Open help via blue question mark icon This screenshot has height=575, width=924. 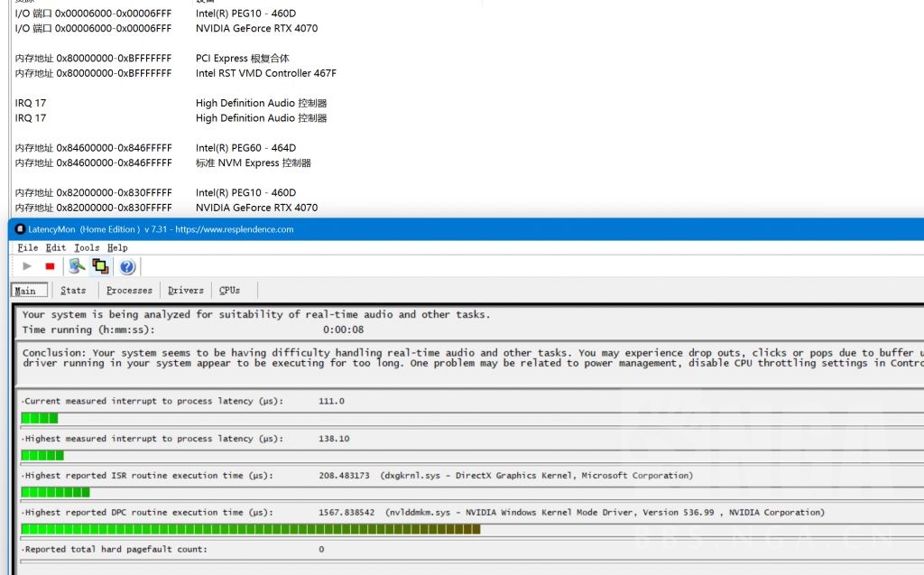tap(127, 266)
